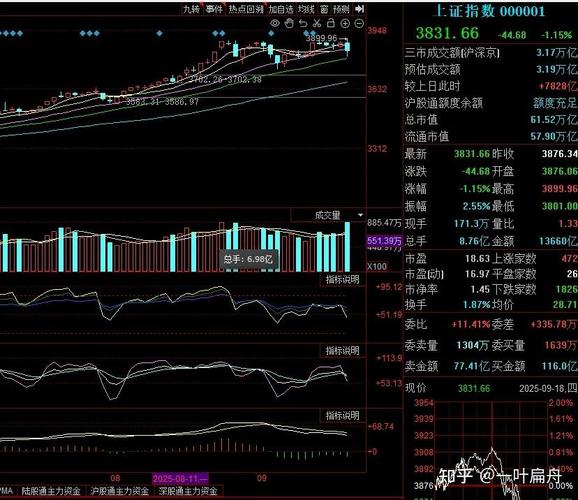The width and height of the screenshot is (578, 500).
Task: Click the 3899.96 high price label on chart
Action: coord(321,38)
